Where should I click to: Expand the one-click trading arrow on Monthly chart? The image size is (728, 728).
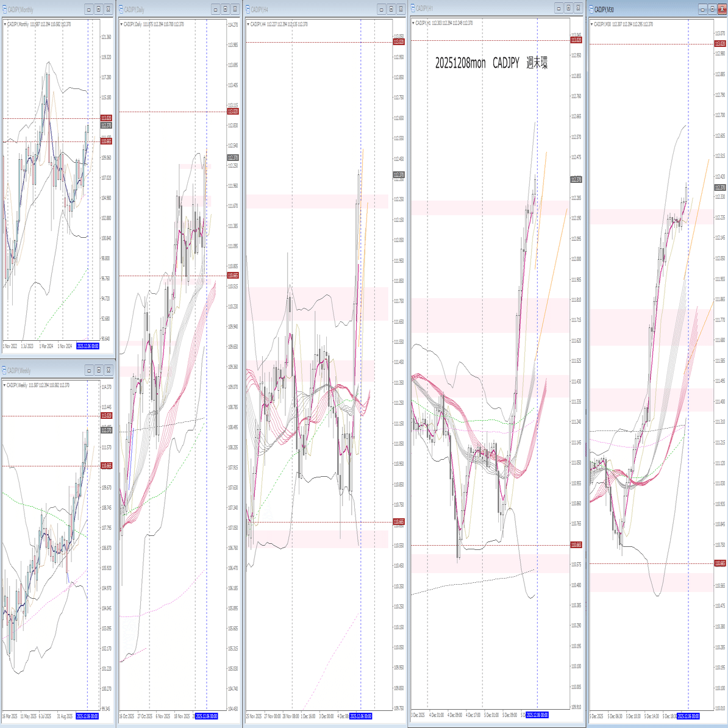point(5,24)
